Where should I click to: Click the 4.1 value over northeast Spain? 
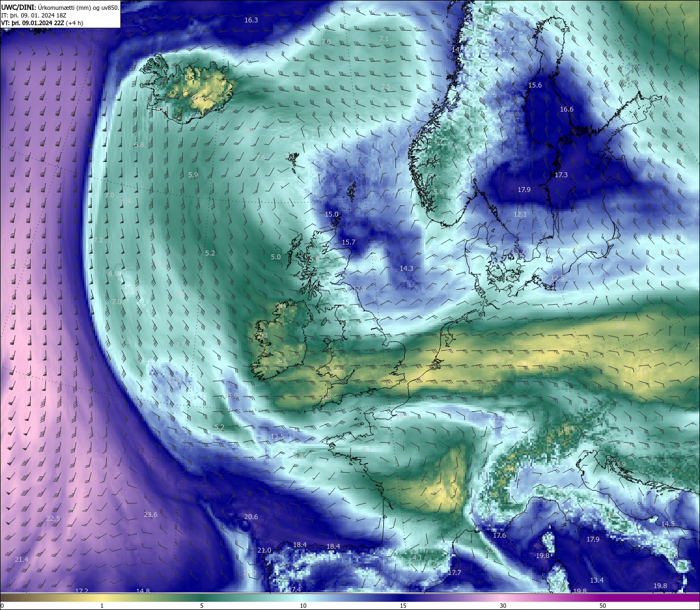[x=417, y=557]
